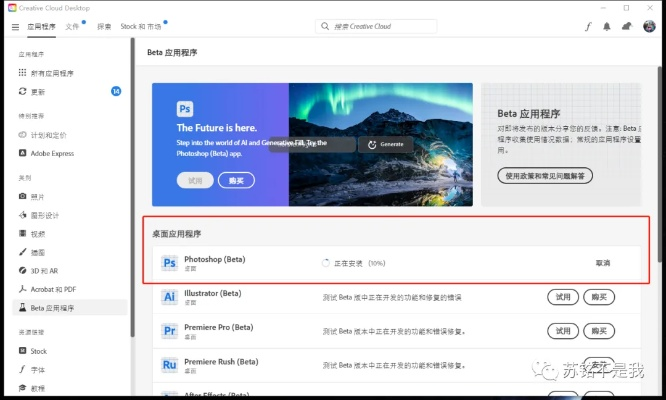Open the notifications bell icon

pos(607,26)
